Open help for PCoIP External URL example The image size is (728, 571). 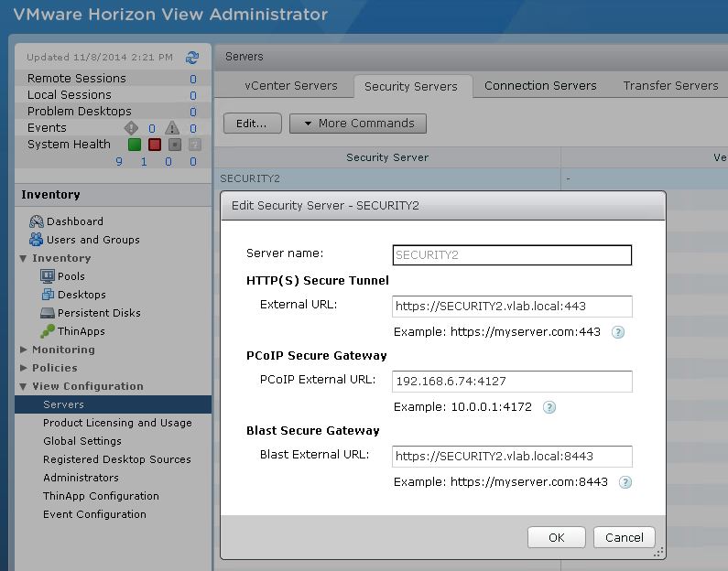(549, 407)
